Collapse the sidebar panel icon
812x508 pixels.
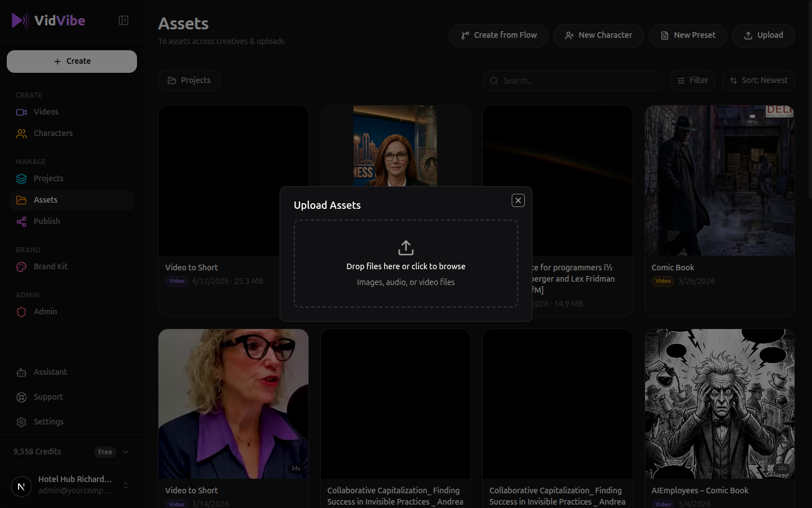123,20
